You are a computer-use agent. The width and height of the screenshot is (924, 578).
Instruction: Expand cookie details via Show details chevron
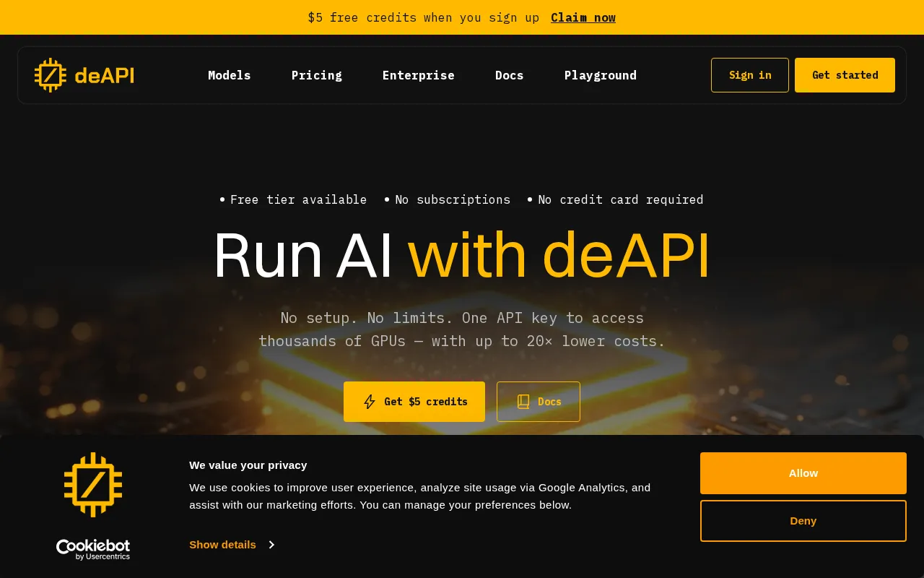pyautogui.click(x=271, y=545)
